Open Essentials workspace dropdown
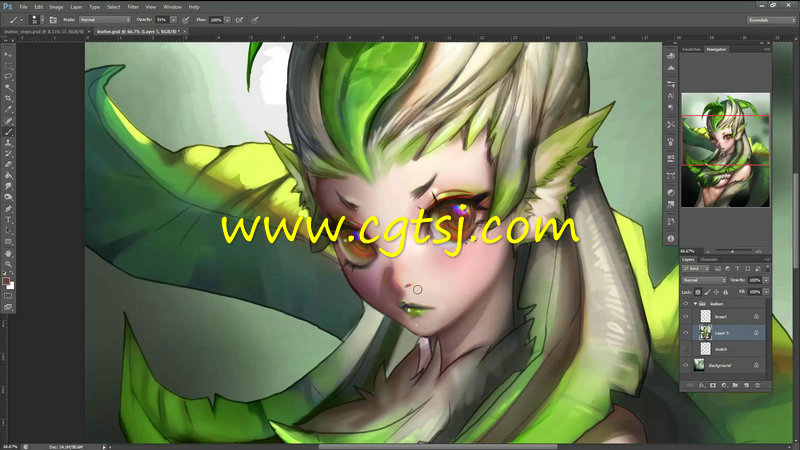Viewport: 800px width, 450px height. [771, 20]
